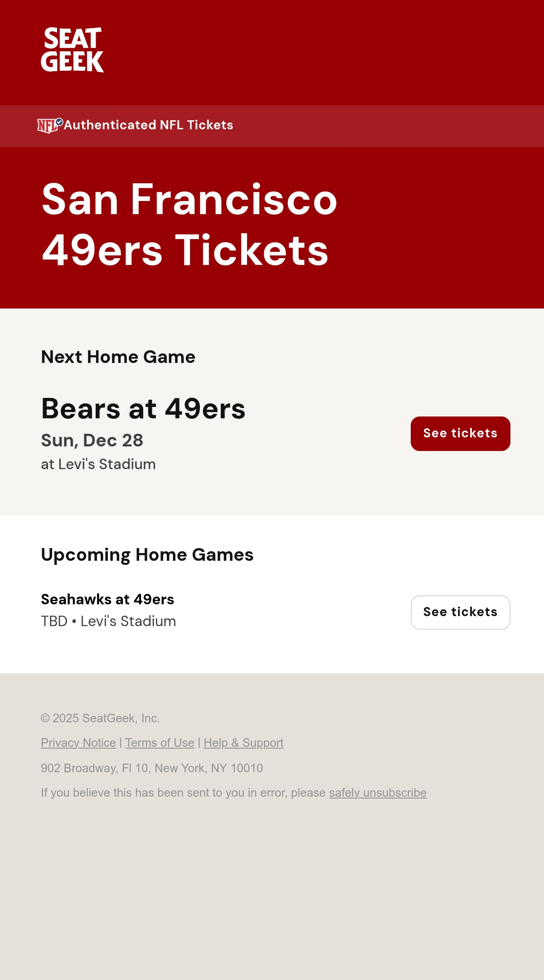This screenshot has width=544, height=980.
Task: Open the Help & Support link
Action: point(243,743)
